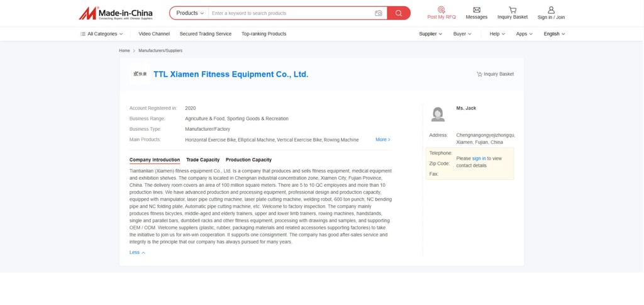The width and height of the screenshot is (644, 305).
Task: Open the English language dropdown
Action: pos(554,34)
